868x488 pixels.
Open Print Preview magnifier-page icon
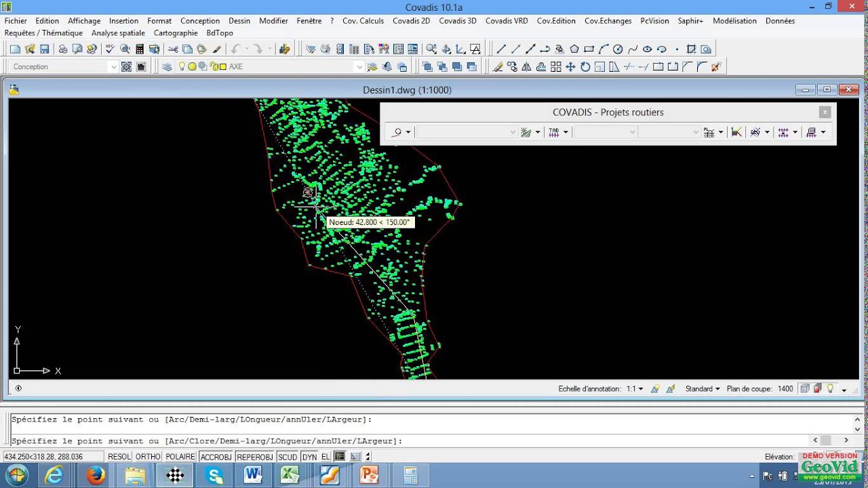pos(77,49)
